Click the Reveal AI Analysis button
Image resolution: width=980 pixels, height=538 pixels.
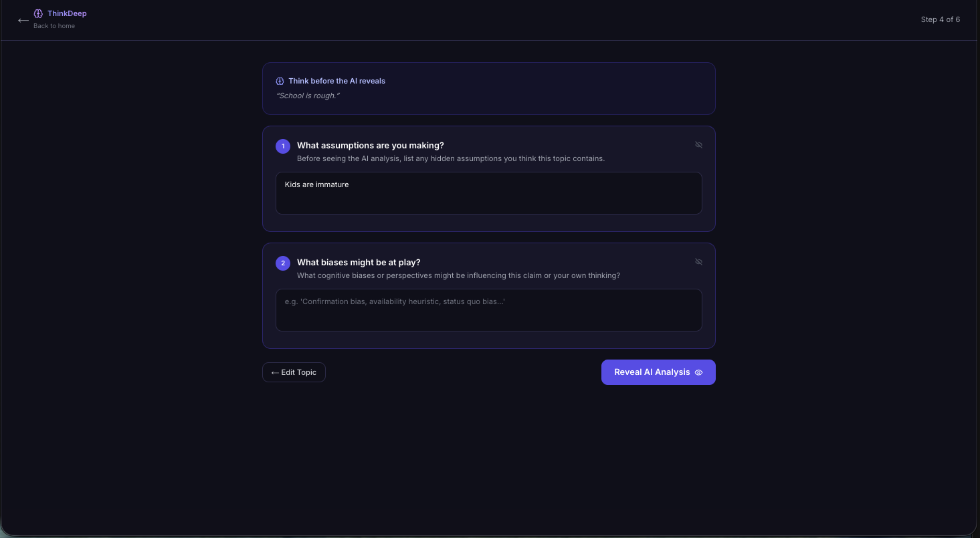click(x=658, y=372)
